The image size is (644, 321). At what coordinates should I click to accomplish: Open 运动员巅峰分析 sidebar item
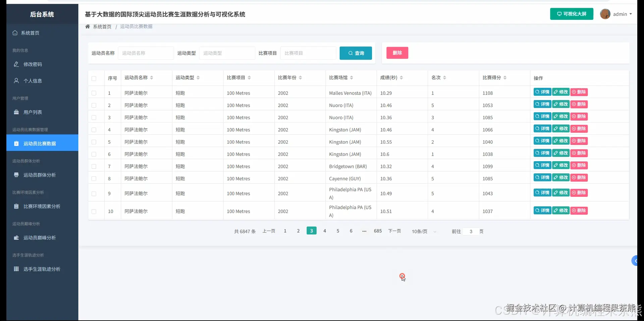click(42, 238)
